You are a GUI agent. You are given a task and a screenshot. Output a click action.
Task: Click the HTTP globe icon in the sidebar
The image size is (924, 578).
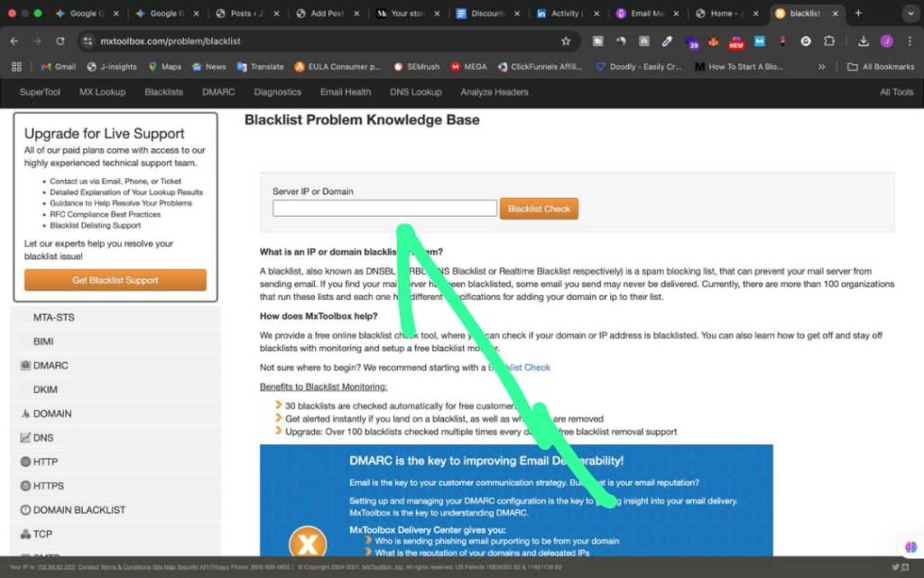click(x=25, y=461)
